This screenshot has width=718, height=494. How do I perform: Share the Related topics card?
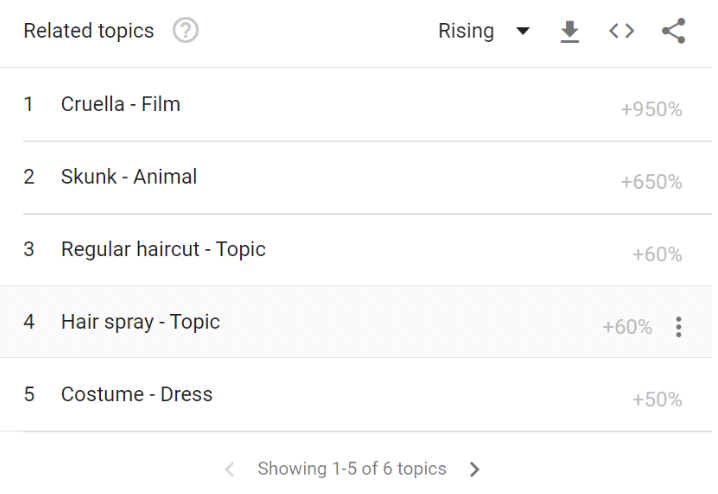coord(674,31)
